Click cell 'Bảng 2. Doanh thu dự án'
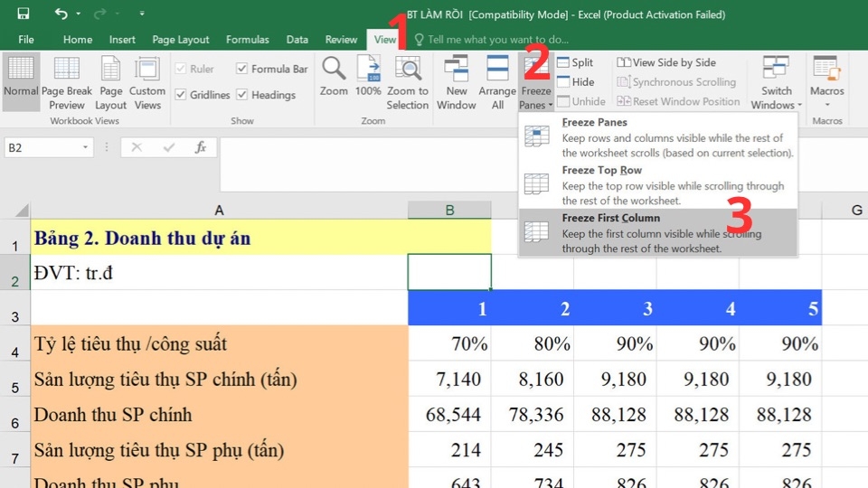 click(x=219, y=238)
